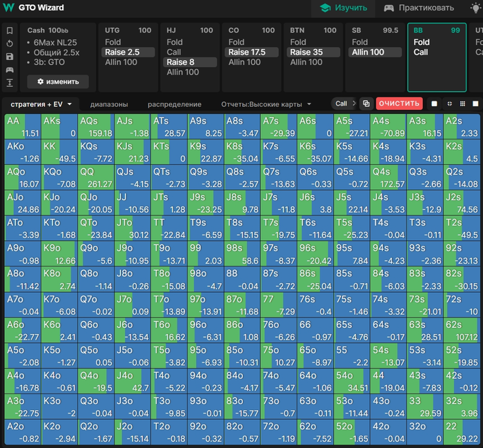Click the A2o hand cell
This screenshot has height=448, width=483.
point(23,432)
